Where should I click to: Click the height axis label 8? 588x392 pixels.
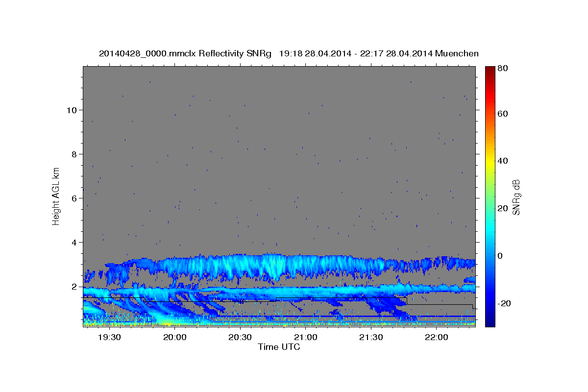pos(74,154)
